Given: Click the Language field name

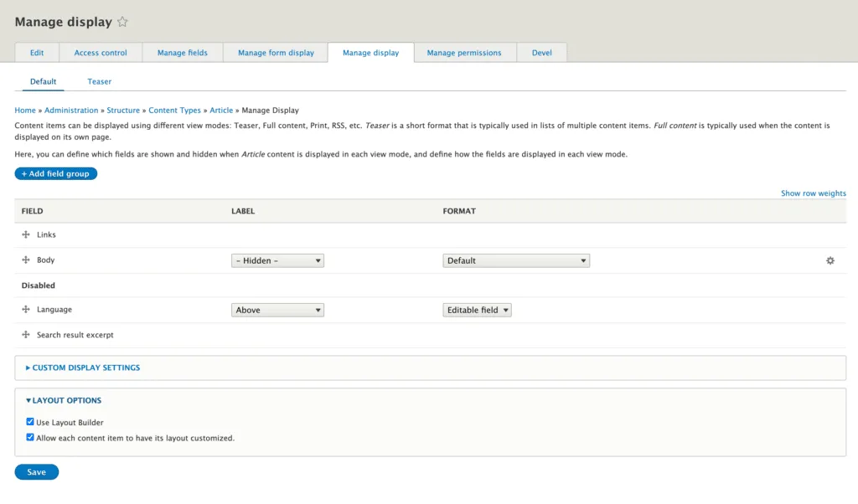Looking at the screenshot, I should pyautogui.click(x=54, y=310).
